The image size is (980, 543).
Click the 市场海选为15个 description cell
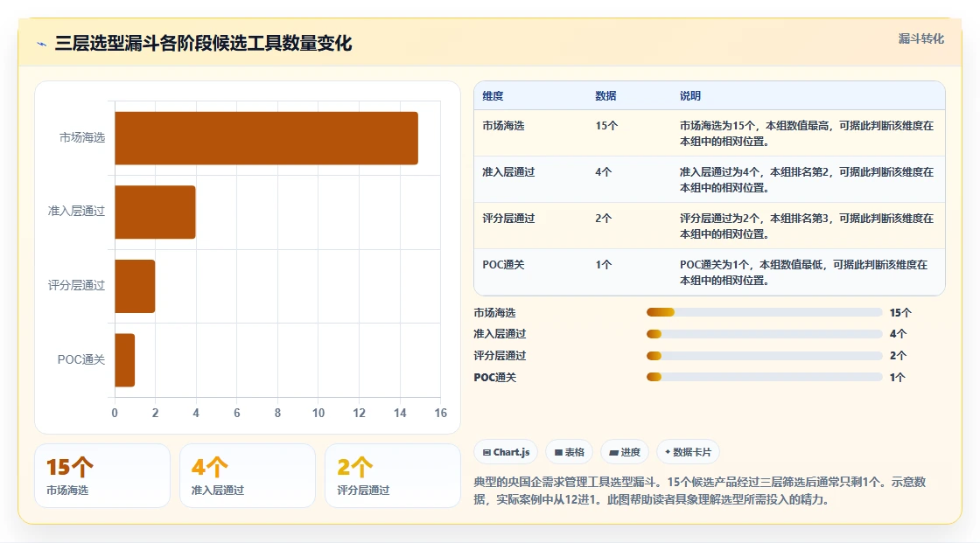coord(807,133)
